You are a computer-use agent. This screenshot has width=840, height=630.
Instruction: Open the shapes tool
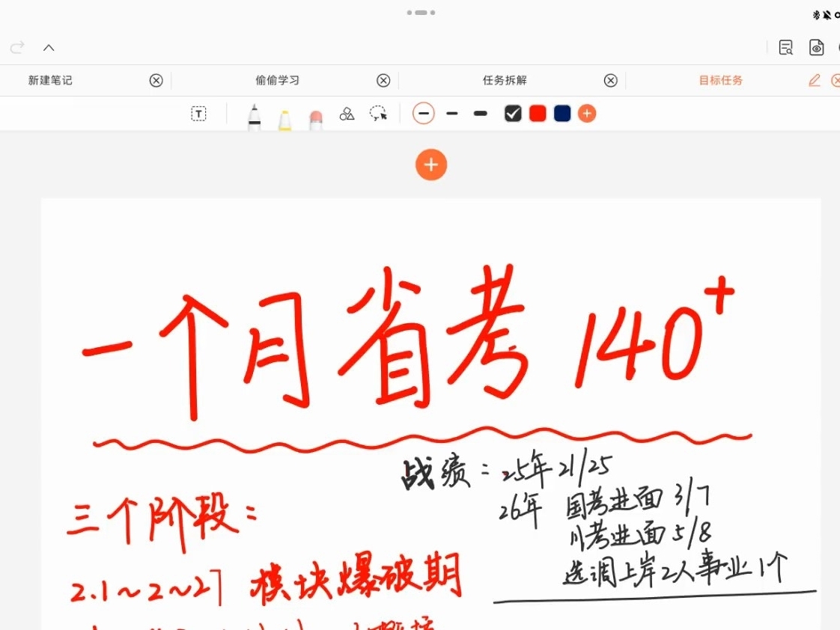347,114
